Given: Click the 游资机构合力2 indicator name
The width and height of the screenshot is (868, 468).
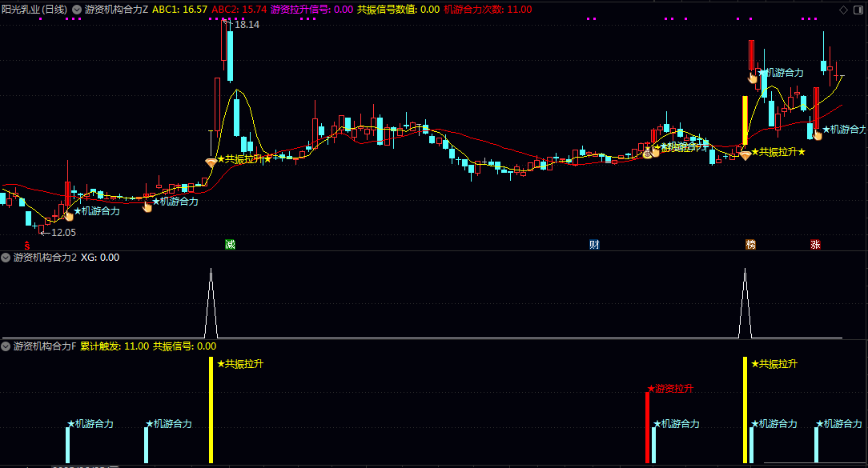Looking at the screenshot, I should (46, 258).
